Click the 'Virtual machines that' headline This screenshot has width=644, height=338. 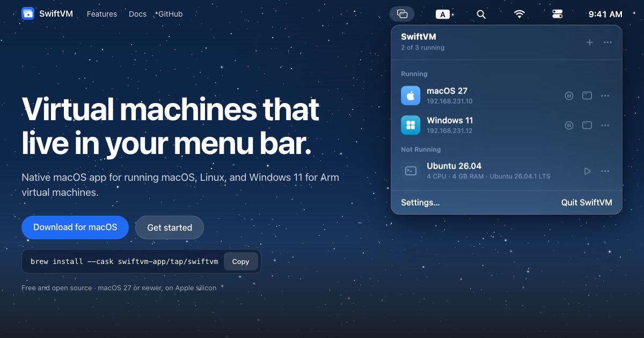(171, 109)
